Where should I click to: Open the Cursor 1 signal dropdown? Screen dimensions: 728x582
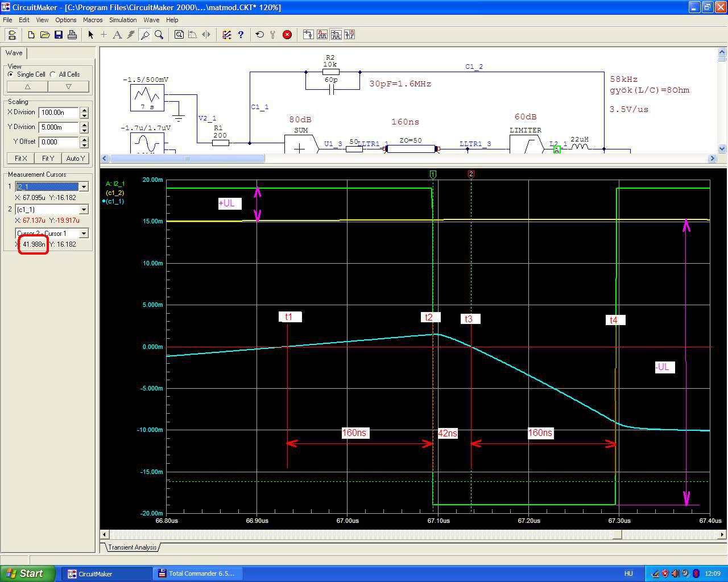[84, 187]
